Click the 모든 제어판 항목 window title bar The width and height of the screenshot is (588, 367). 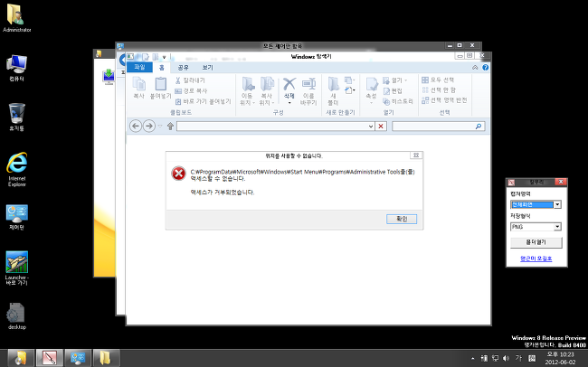click(281, 46)
